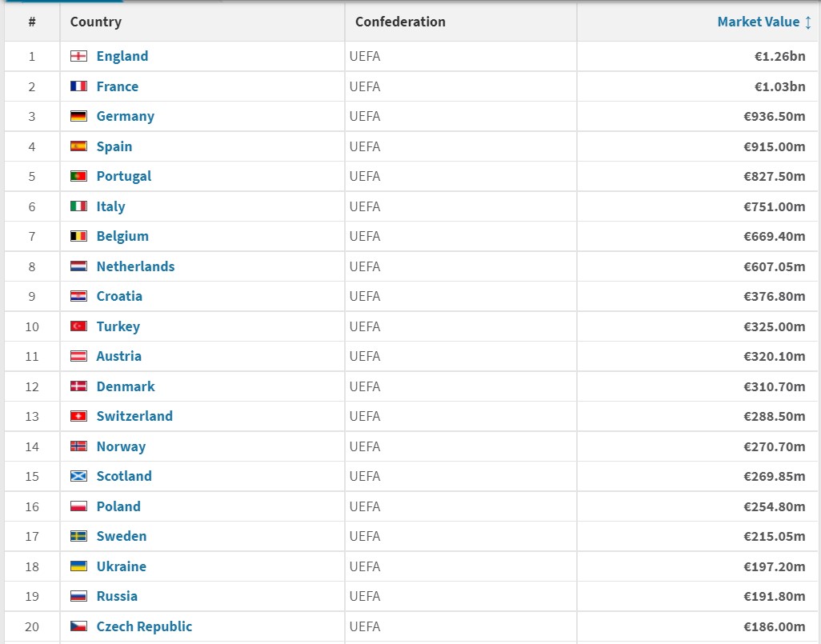Click the Belgium flag icon
The width and height of the screenshot is (821, 644).
[x=78, y=236]
